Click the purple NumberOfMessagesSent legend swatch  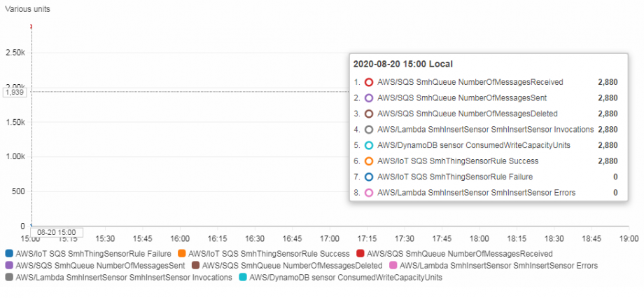(x=8, y=266)
